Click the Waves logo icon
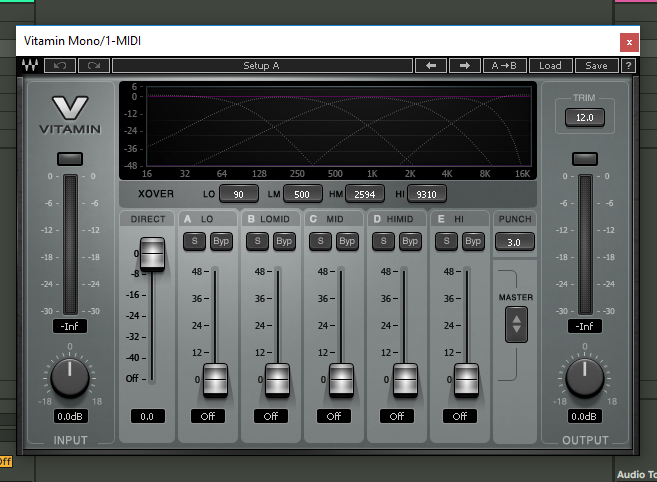 [x=30, y=65]
